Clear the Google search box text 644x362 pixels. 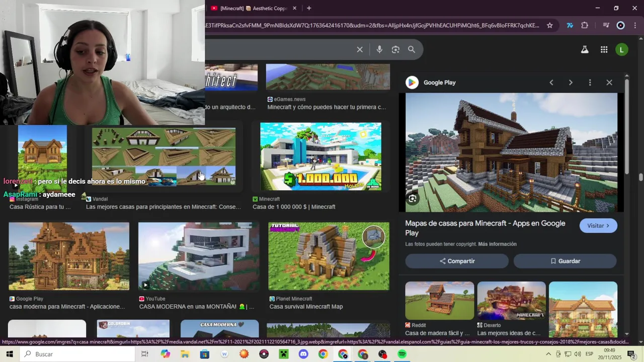(360, 49)
